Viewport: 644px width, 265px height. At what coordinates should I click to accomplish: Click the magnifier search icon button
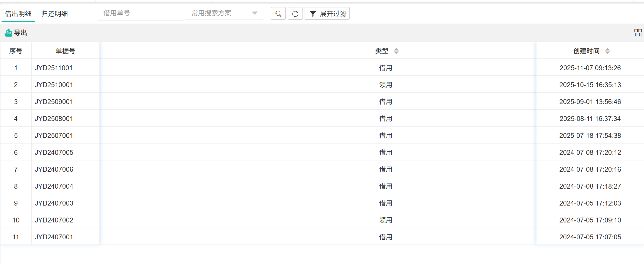[278, 14]
